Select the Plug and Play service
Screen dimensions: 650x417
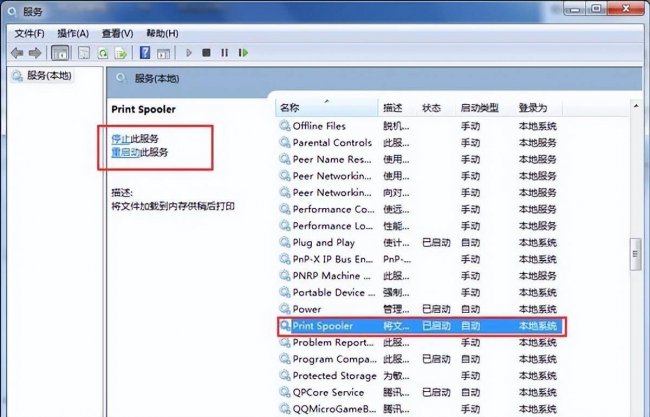point(323,242)
